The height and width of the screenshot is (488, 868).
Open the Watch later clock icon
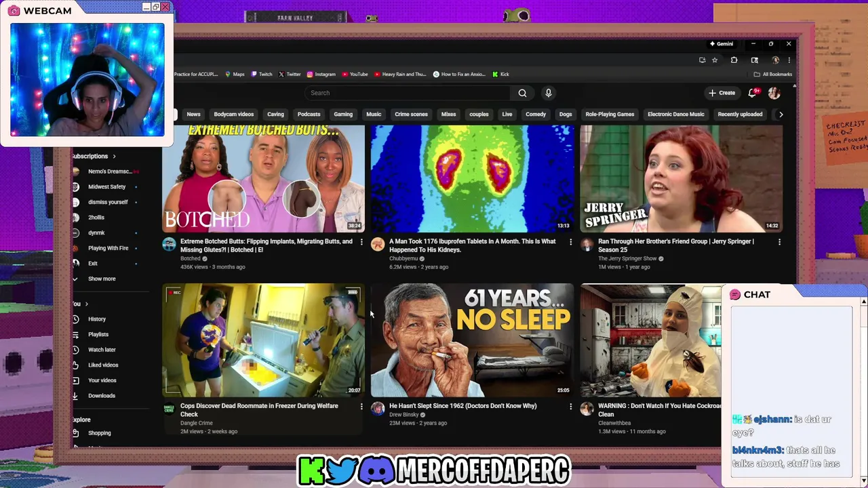tap(75, 350)
